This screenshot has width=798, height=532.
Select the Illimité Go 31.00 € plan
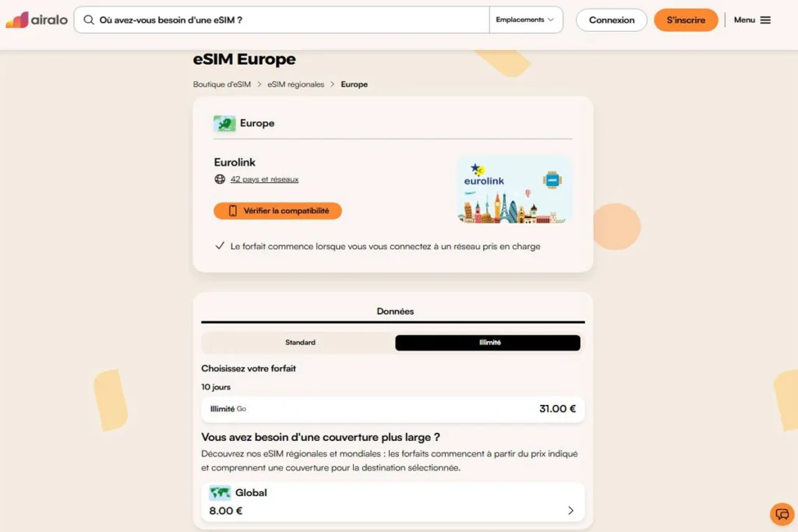tap(393, 408)
